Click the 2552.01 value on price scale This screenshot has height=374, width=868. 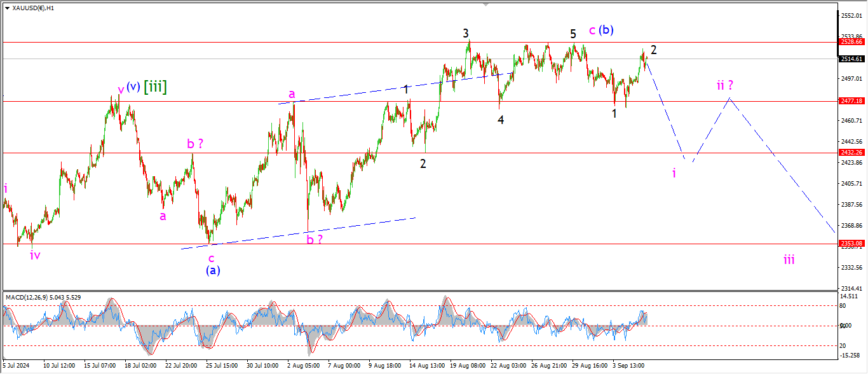click(x=851, y=15)
